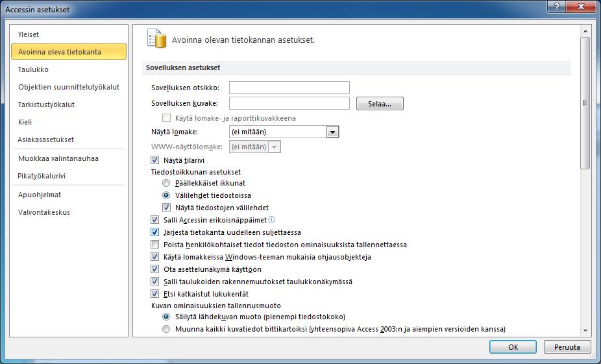
Task: Click the Tiedostoikkunan asetukset label
Action: [196, 172]
